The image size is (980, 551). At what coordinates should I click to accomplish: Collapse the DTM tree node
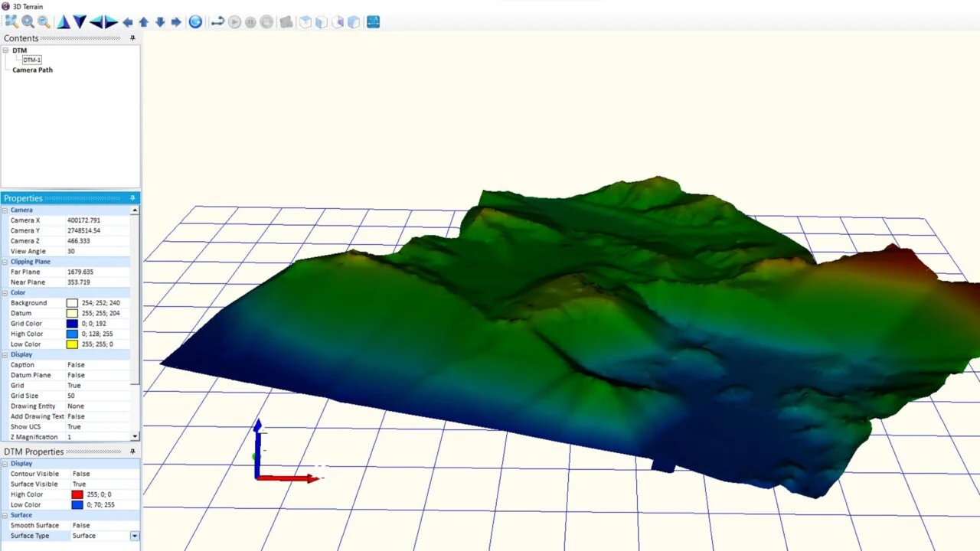[5, 51]
